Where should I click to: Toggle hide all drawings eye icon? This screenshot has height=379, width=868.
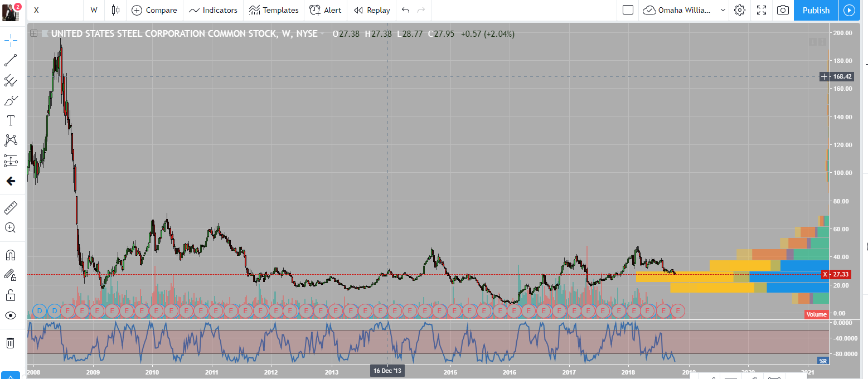(11, 315)
